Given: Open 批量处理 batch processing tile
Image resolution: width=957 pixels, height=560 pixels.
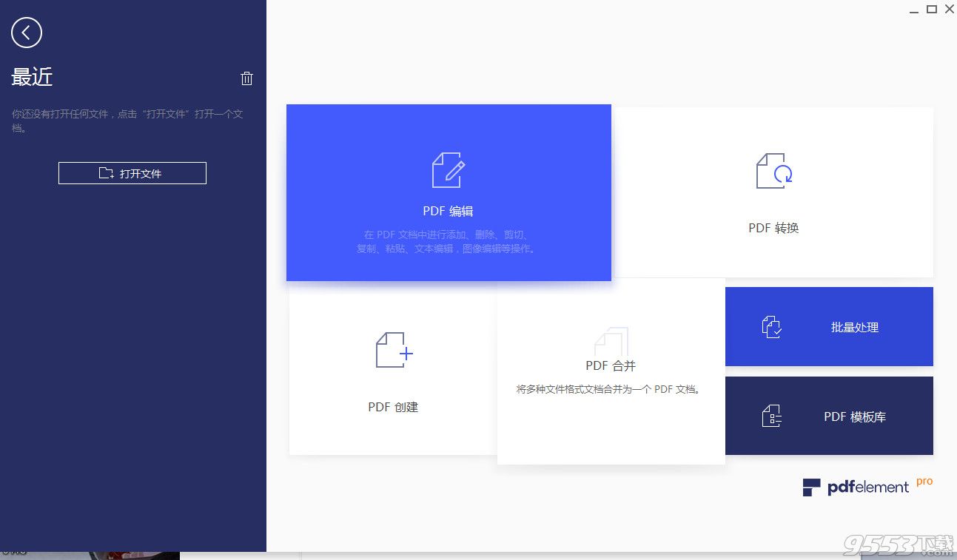Looking at the screenshot, I should click(829, 326).
